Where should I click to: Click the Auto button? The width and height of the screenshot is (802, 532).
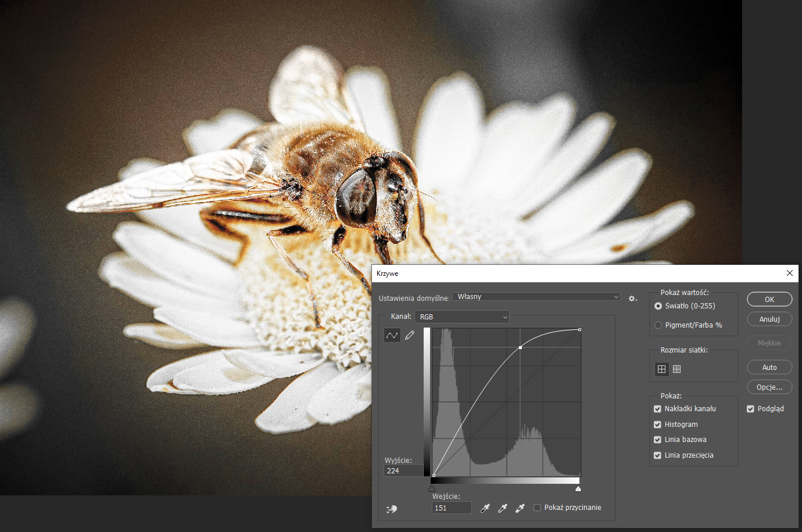point(769,367)
